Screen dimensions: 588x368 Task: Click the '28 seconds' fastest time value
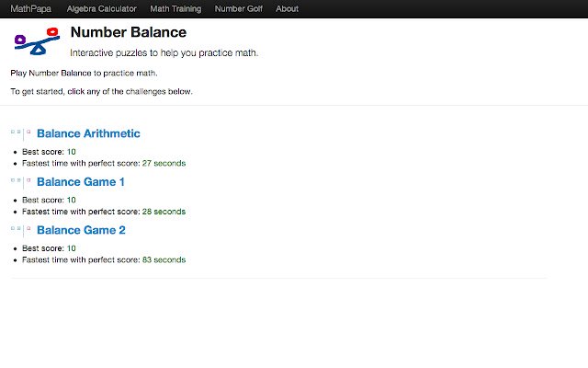pos(164,212)
